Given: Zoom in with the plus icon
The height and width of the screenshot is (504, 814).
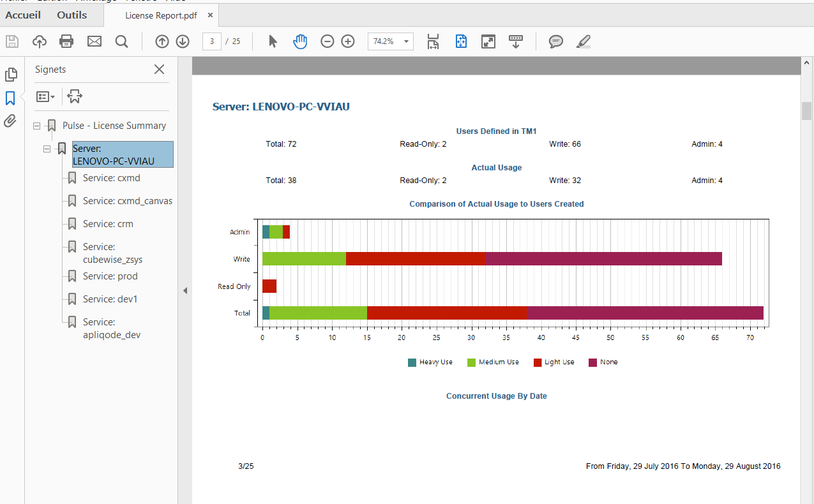Looking at the screenshot, I should (348, 41).
